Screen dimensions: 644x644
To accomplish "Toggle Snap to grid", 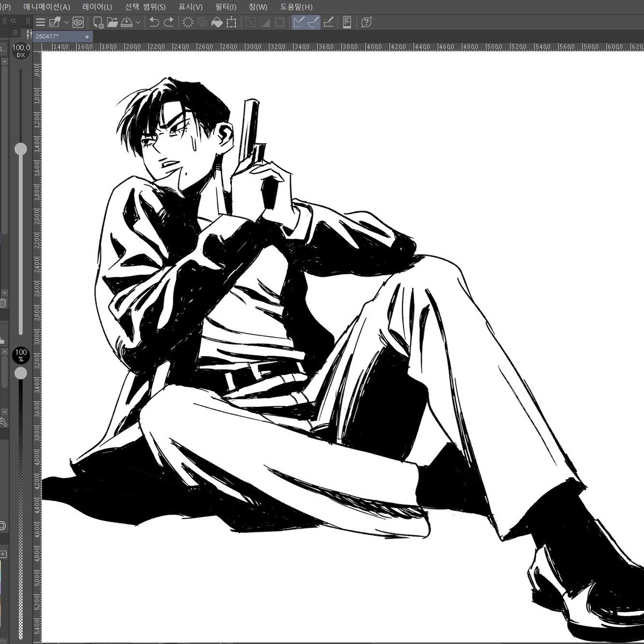I will (328, 23).
